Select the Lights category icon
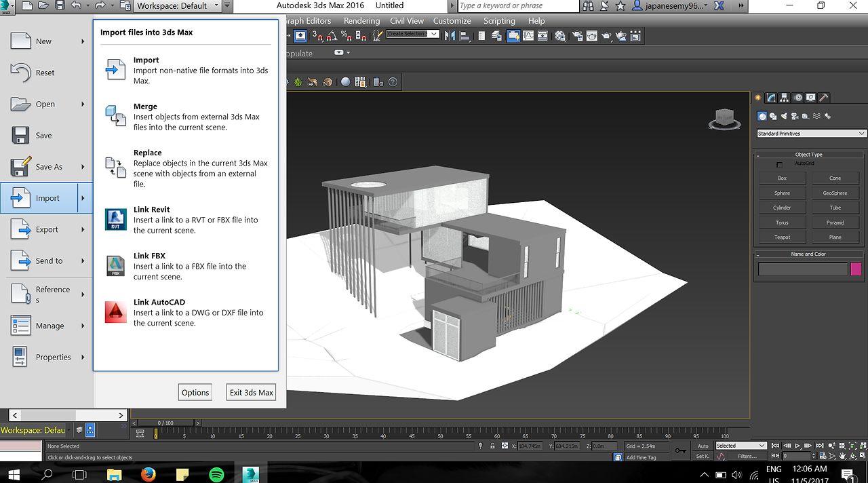 click(784, 116)
